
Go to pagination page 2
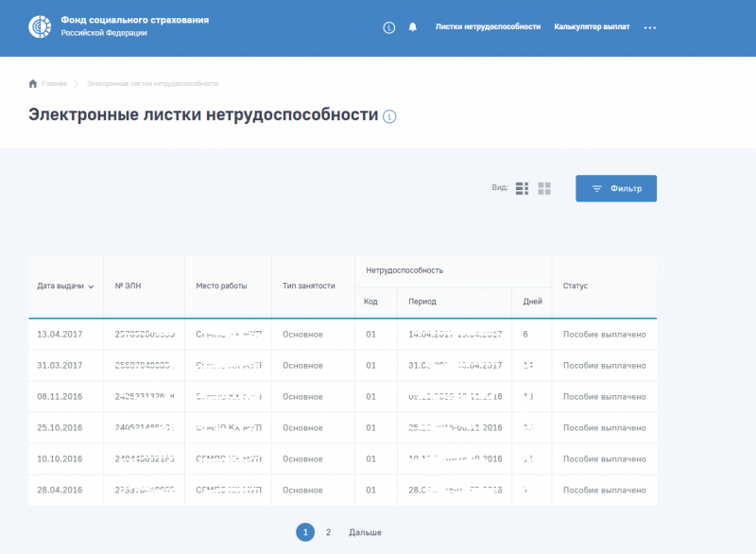pos(327,532)
